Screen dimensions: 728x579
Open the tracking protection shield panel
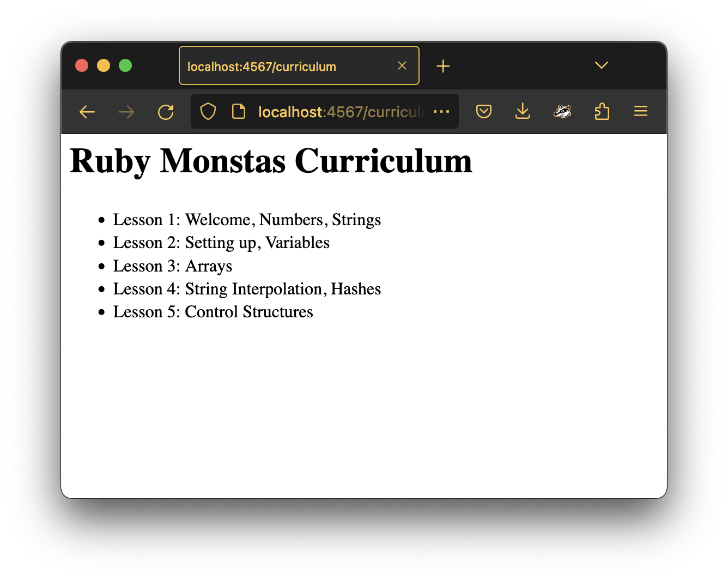click(208, 111)
